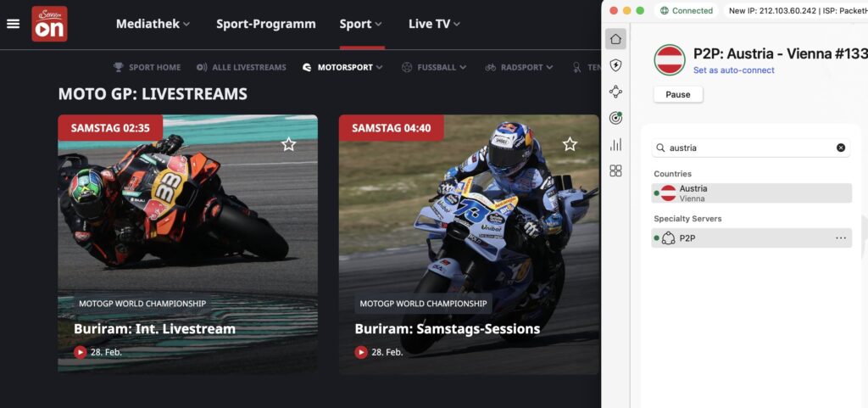Viewport: 868px width, 408px height.
Task: Open P2P server options ellipsis
Action: 841,238
